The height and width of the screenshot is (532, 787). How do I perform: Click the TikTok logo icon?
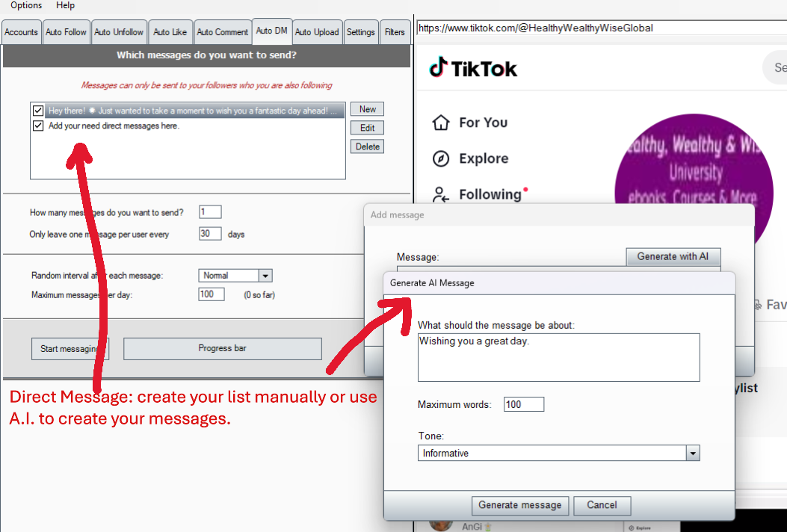tap(438, 68)
